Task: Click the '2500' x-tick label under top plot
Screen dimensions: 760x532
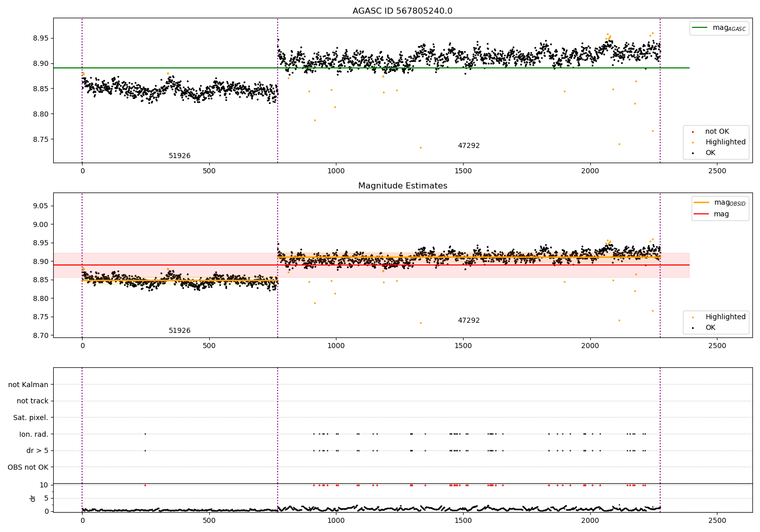Action: (717, 171)
